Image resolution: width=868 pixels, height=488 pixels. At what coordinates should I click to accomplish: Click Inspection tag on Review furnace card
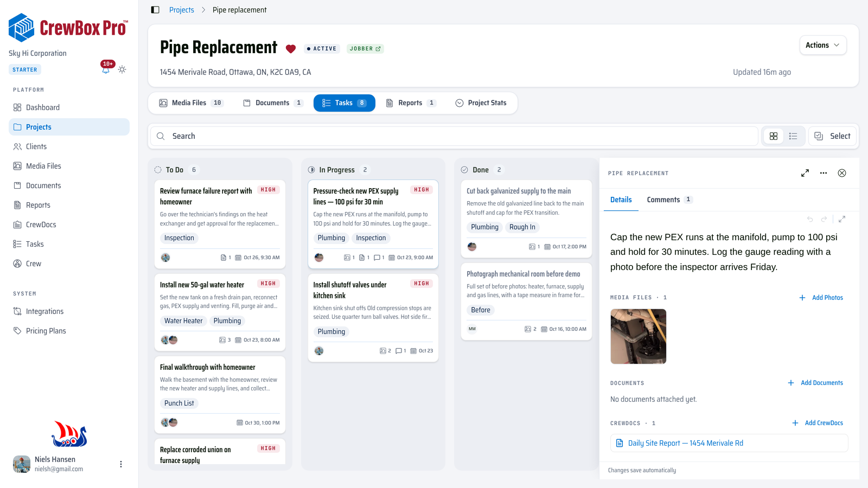click(179, 238)
